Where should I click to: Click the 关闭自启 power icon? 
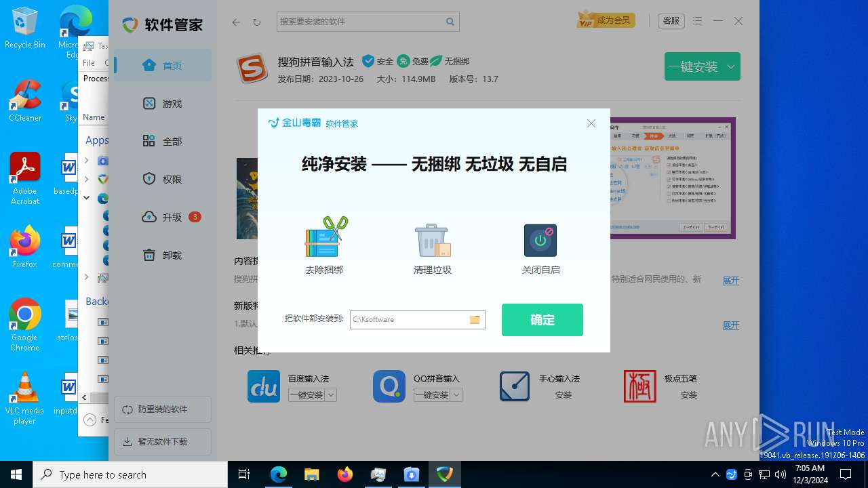pyautogui.click(x=540, y=241)
